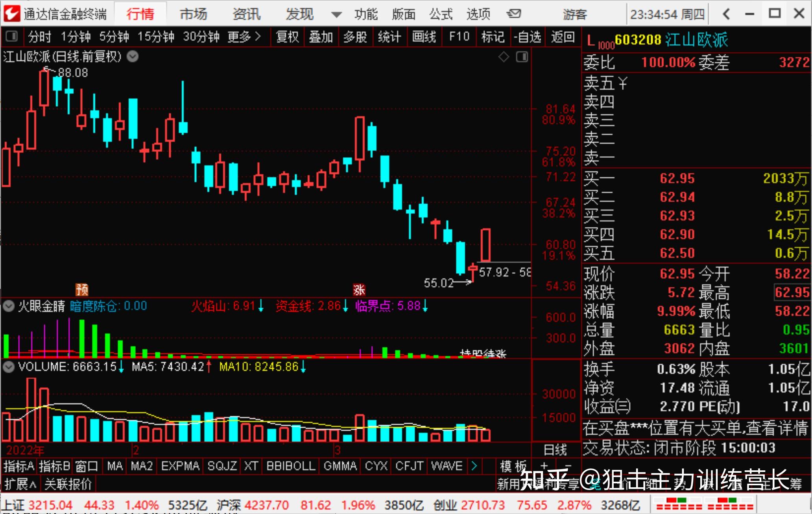Open F10 company info
The width and height of the screenshot is (812, 514).
(459, 37)
